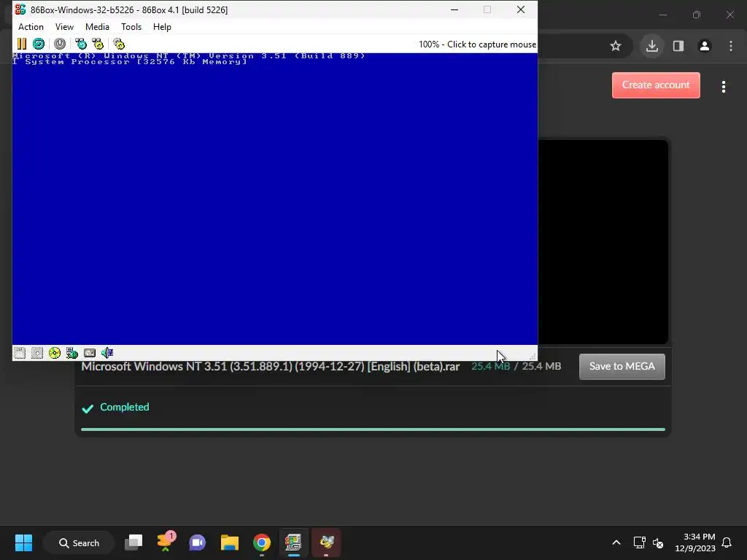This screenshot has width=747, height=560.
Task: Open the bee icon app on taskbar
Action: tap(326, 542)
